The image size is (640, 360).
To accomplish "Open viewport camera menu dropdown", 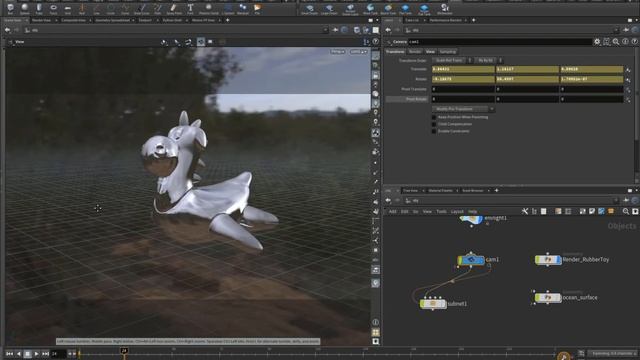I will 358,52.
